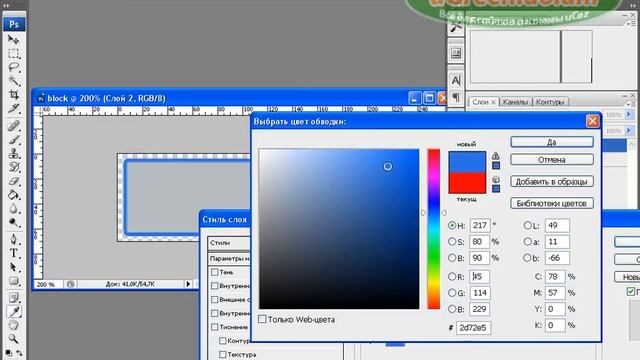640x360 pixels.
Task: Select the Path Selection tool
Action: coord(13,267)
